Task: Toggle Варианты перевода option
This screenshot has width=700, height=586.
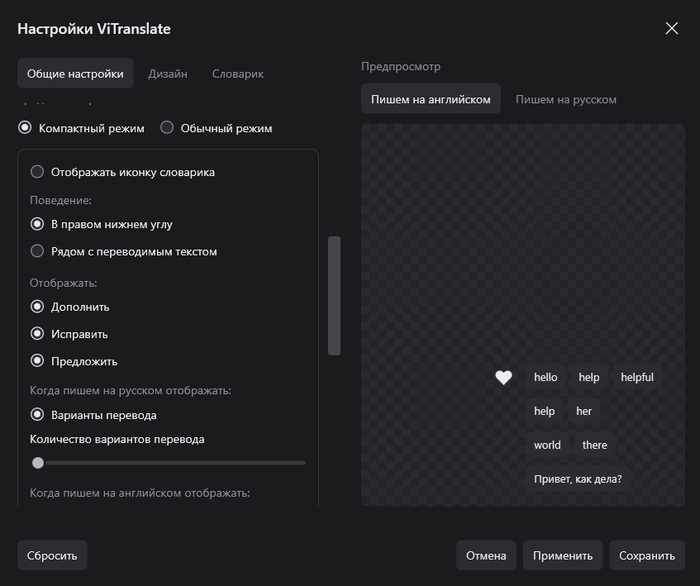Action: 37,415
